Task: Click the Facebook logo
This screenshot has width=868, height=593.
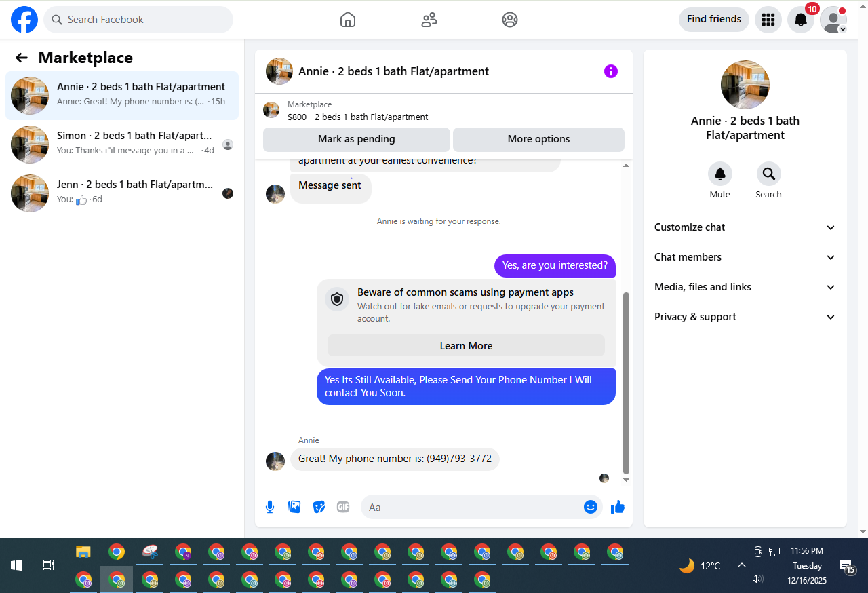Action: coord(24,20)
